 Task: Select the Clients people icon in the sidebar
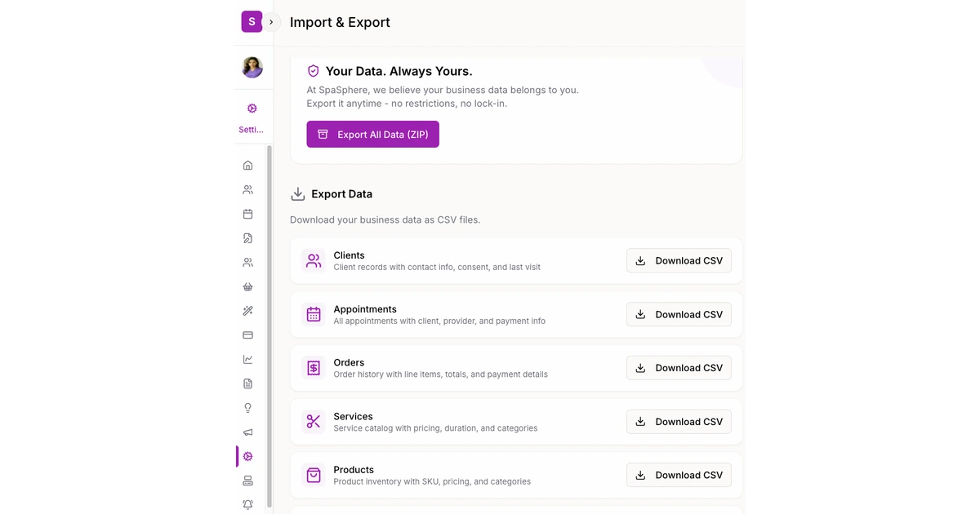click(x=247, y=188)
